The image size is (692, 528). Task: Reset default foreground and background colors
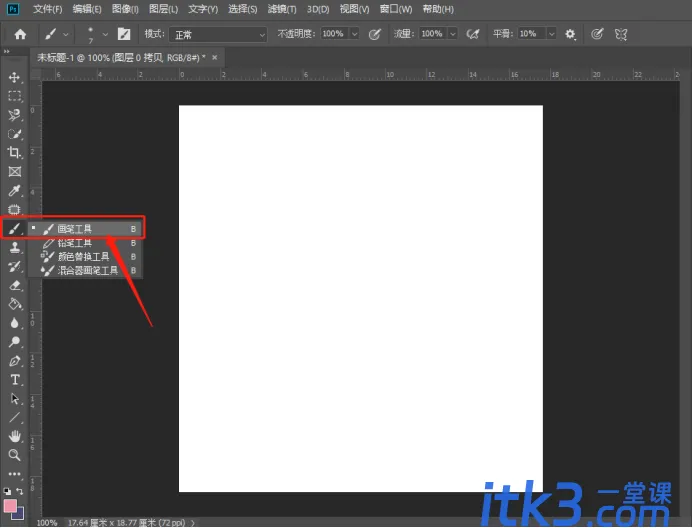coord(7,491)
